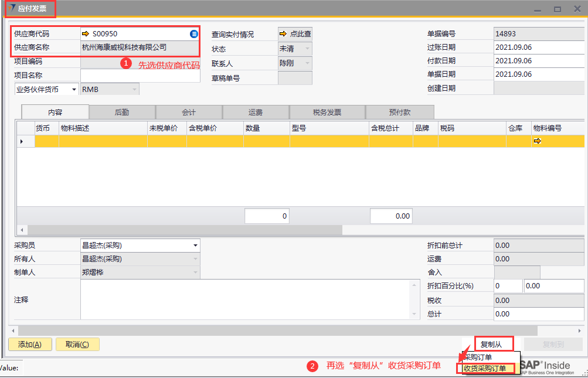Open the 采购员 dropdown list
The width and height of the screenshot is (588, 378).
click(x=195, y=246)
